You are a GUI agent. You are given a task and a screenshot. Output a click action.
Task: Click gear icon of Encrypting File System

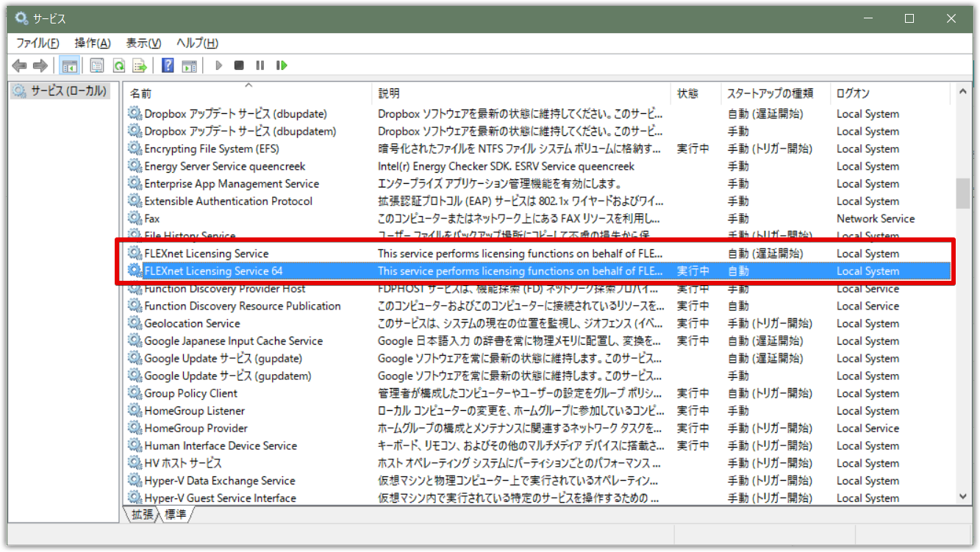(135, 148)
